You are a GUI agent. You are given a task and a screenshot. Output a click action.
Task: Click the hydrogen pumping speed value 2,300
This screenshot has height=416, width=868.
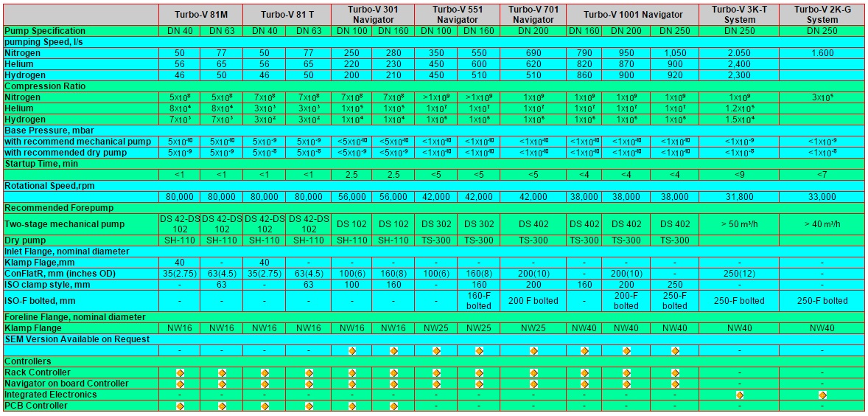(739, 75)
